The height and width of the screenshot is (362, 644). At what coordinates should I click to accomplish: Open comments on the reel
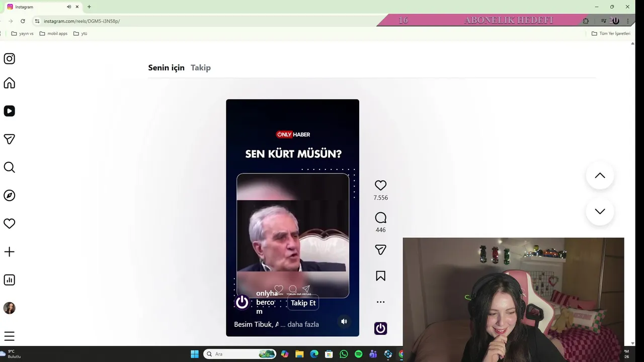(380, 218)
